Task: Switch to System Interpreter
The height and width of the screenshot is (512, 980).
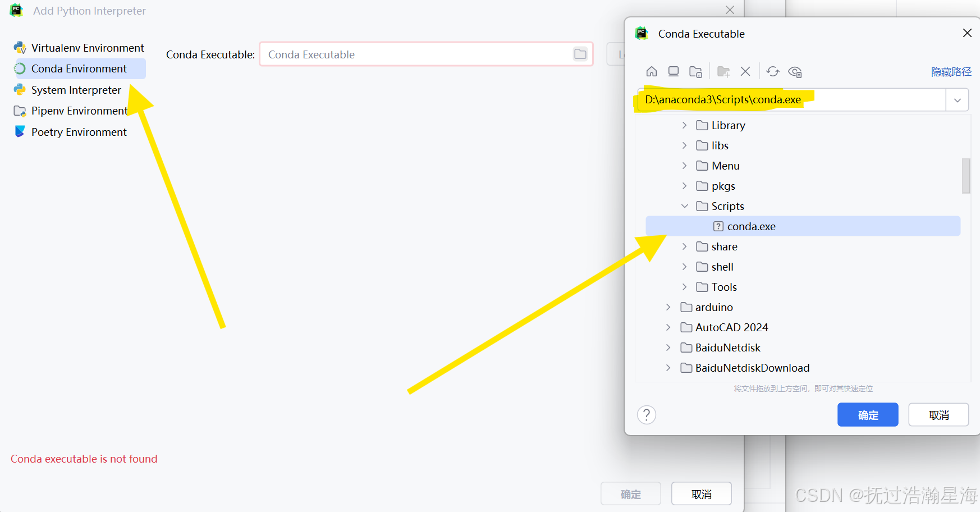Action: point(76,89)
